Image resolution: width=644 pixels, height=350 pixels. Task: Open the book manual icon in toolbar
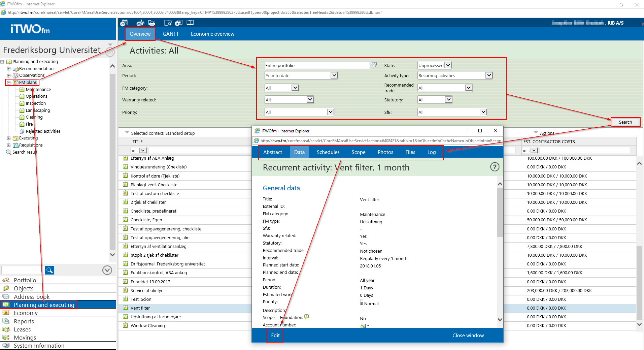(190, 23)
